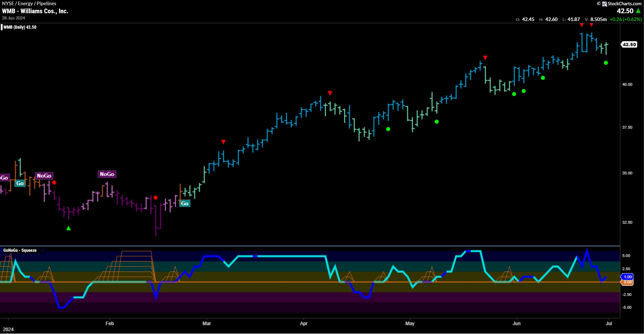Select the Go label in early January
Screen dimensions: 644x334
20,183
